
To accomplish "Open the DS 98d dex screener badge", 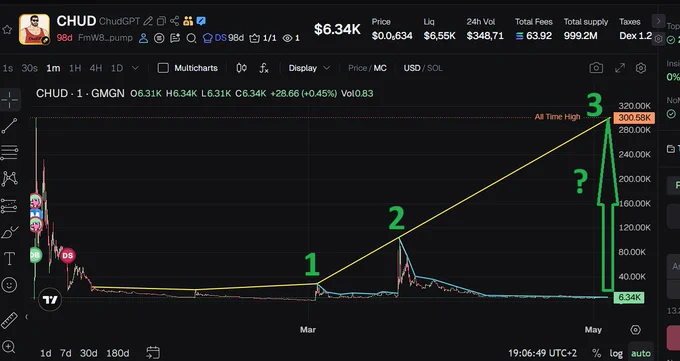I will [223, 38].
